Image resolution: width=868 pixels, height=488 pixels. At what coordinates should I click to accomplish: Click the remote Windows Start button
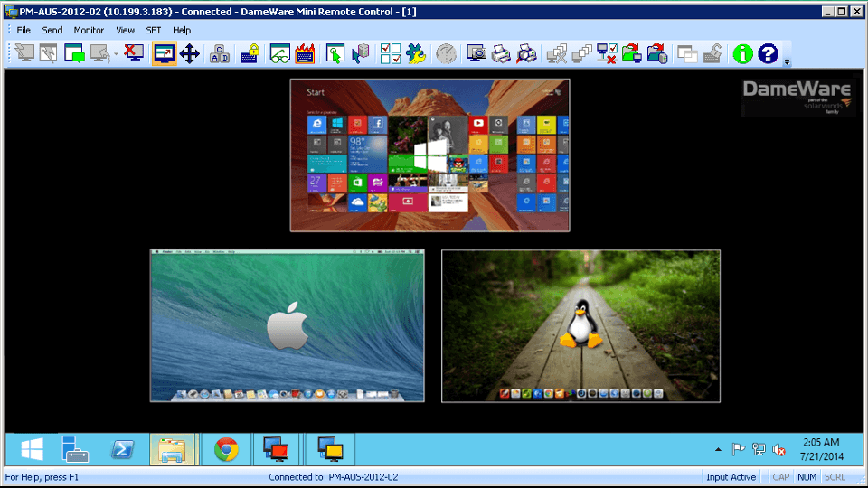(x=33, y=449)
